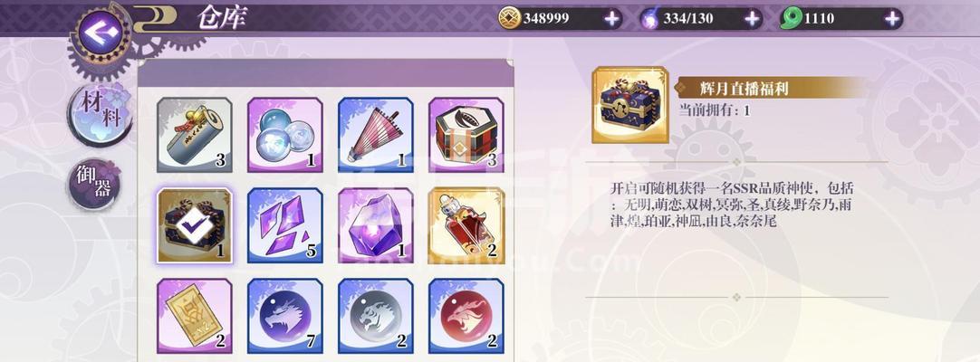The height and width of the screenshot is (362, 980).
Task: Select the golden ticket card item
Action: [x=195, y=316]
